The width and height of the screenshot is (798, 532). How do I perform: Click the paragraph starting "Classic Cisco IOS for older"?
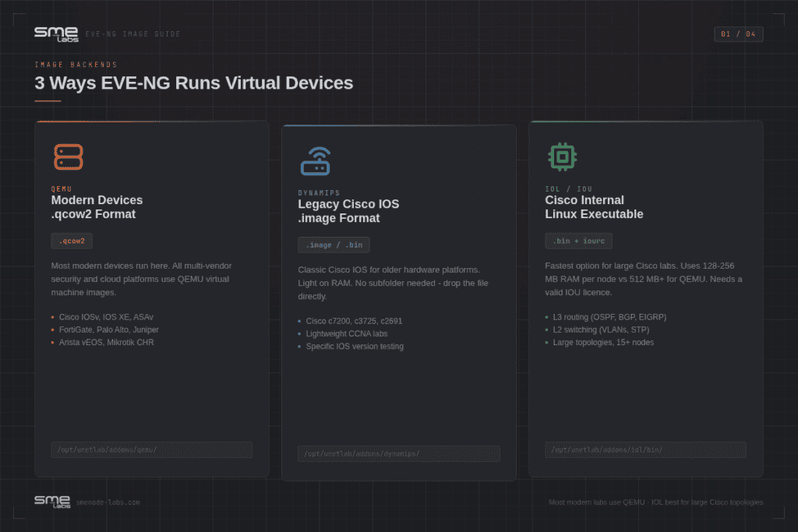[393, 283]
